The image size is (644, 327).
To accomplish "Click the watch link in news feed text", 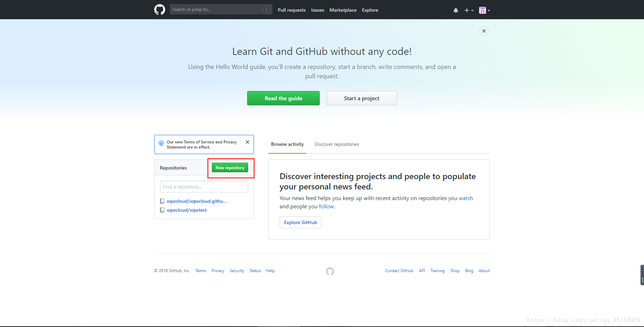I will coord(466,198).
